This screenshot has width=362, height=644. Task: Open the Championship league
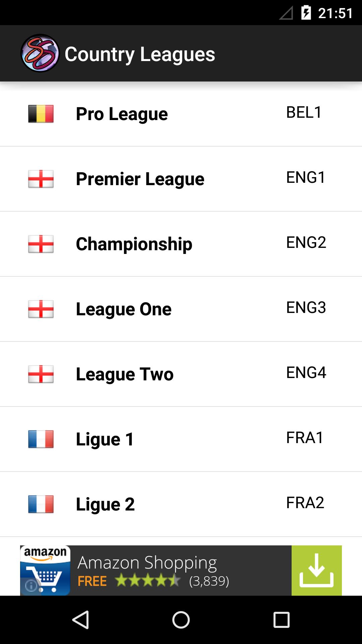[134, 244]
